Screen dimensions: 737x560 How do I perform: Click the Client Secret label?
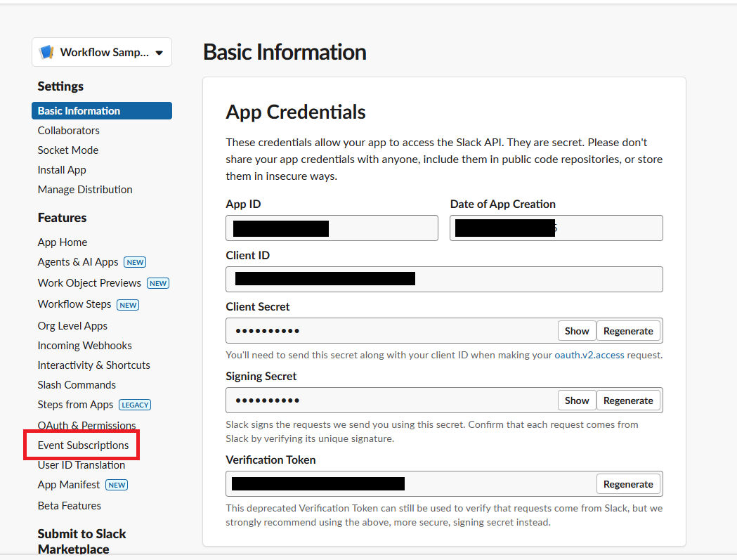pos(258,306)
